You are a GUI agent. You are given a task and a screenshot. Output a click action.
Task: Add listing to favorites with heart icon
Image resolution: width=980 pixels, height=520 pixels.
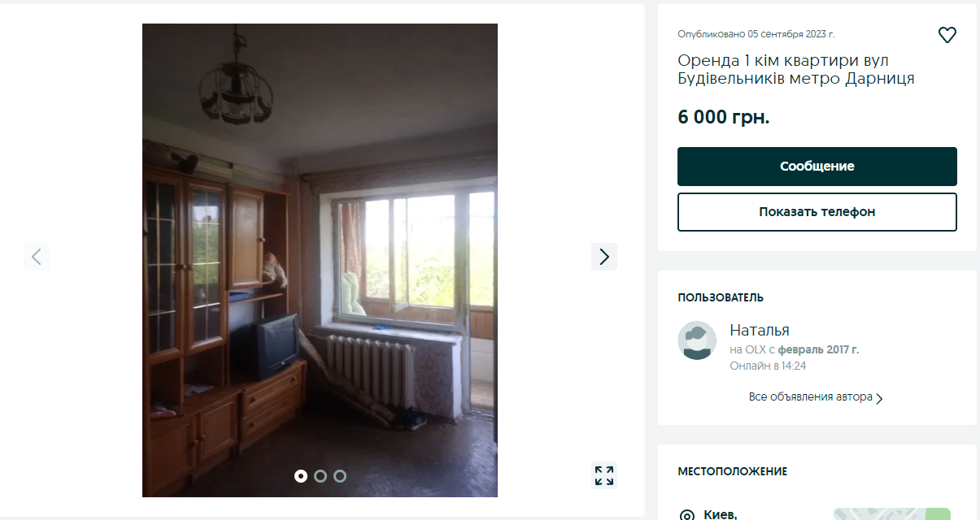[x=947, y=35]
